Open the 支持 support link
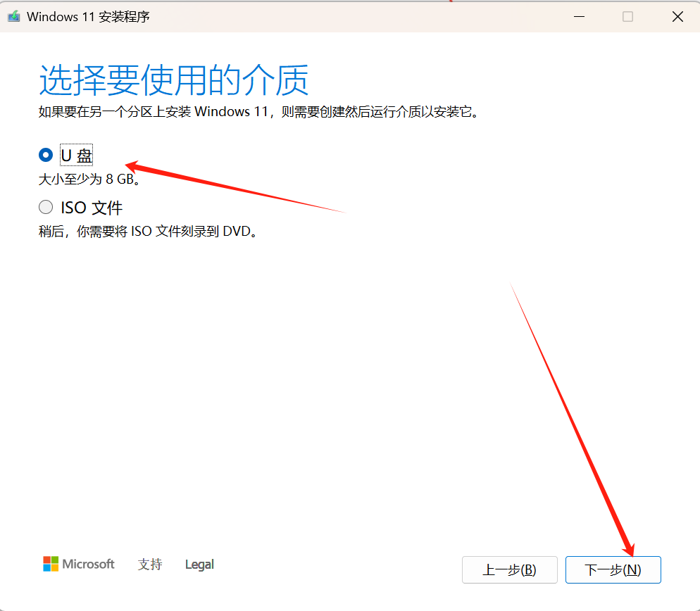This screenshot has height=611, width=700. tap(149, 565)
